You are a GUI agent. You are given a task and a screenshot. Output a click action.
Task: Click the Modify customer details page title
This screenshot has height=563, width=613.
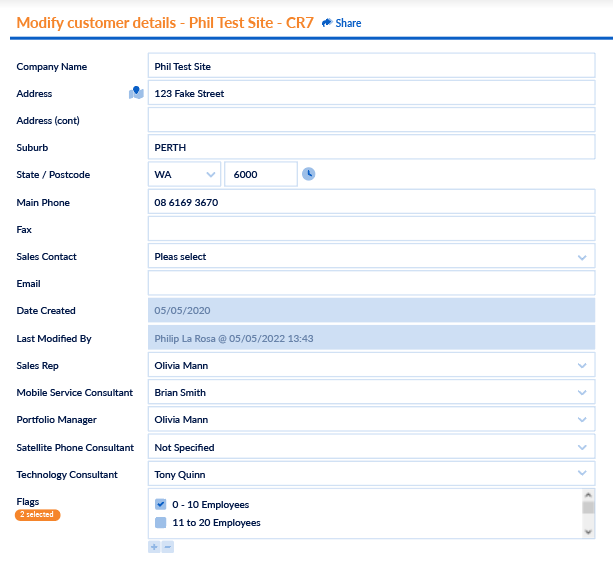tap(165, 23)
